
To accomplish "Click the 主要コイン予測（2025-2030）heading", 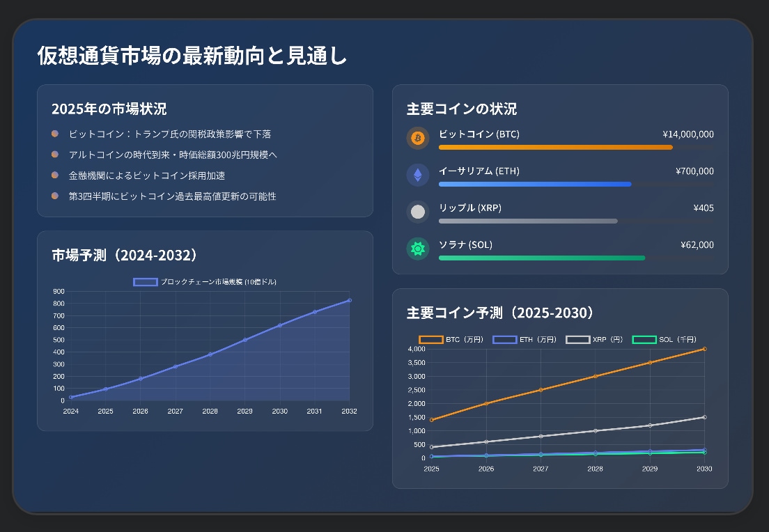I will (500, 313).
